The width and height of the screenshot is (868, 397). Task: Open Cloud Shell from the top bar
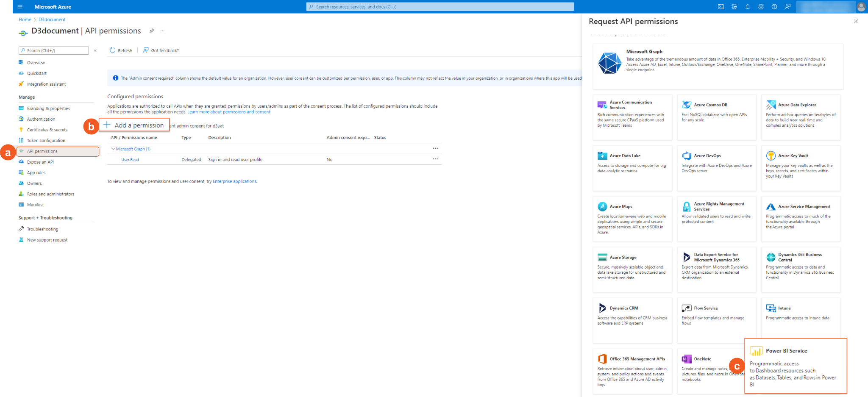tap(721, 7)
